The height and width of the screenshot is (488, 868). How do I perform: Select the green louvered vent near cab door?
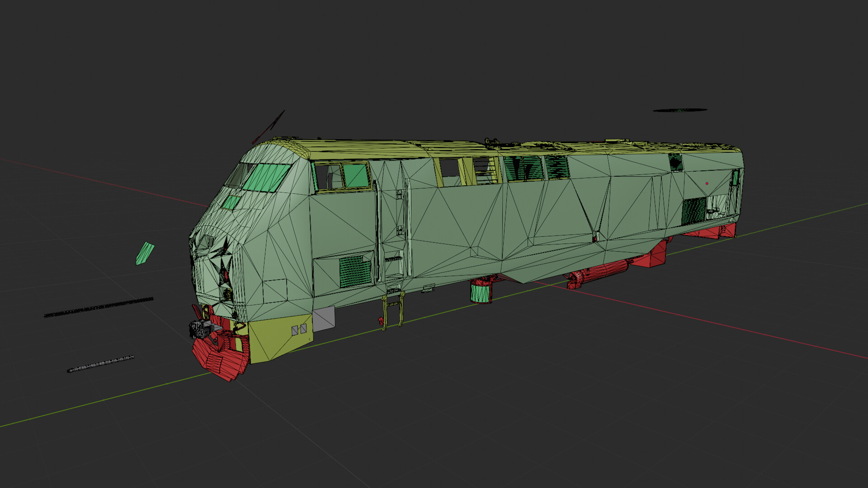tap(355, 272)
